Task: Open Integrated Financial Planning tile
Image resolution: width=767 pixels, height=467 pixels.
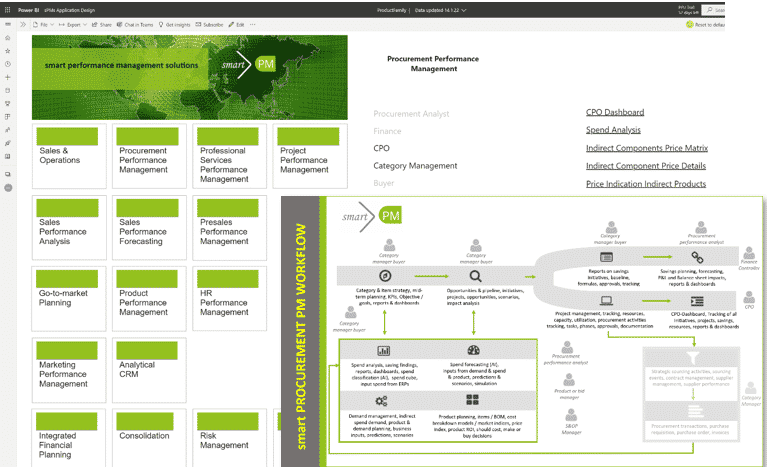Action: (69, 438)
